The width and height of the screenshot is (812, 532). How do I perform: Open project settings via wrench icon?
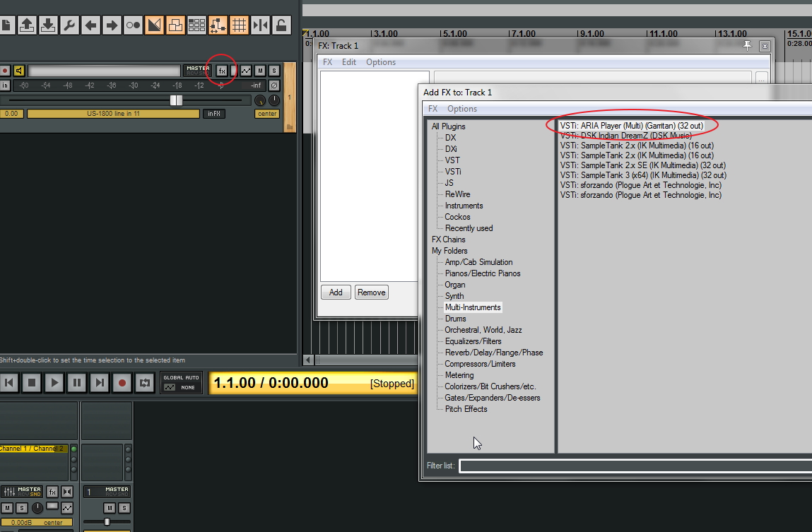pos(69,25)
